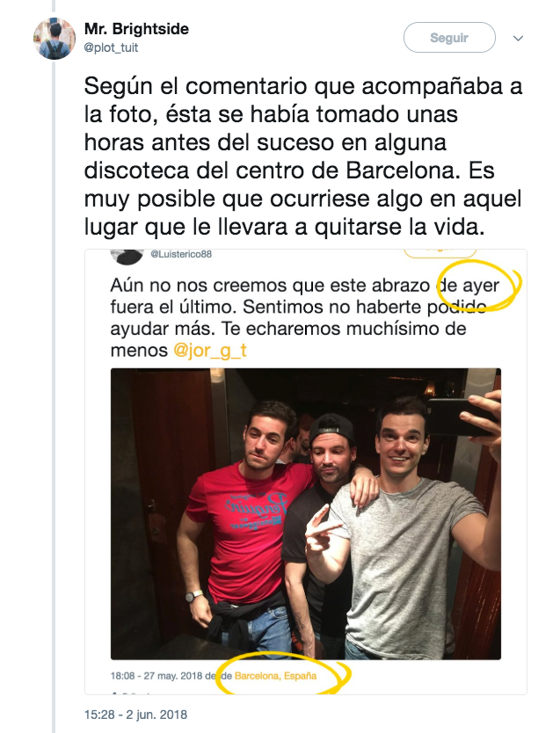Click the 18:08 - 27 may. 2018 timestamp
The height and width of the screenshot is (733, 560).
156,676
